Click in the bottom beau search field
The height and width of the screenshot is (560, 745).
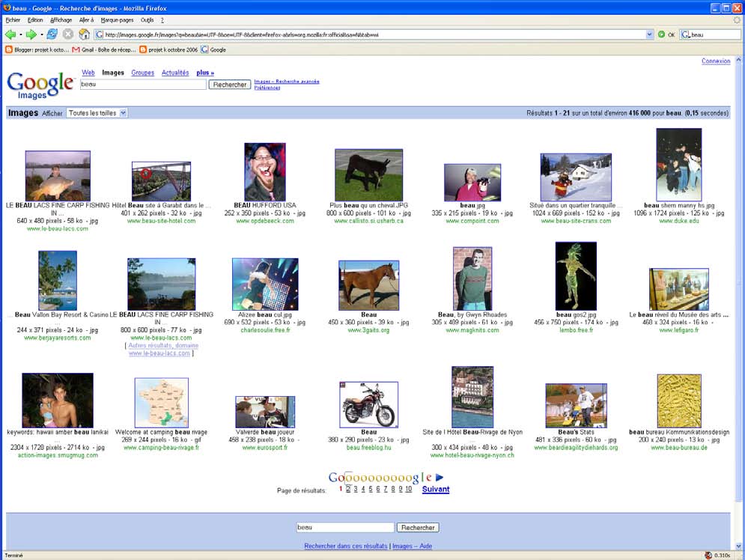click(345, 527)
